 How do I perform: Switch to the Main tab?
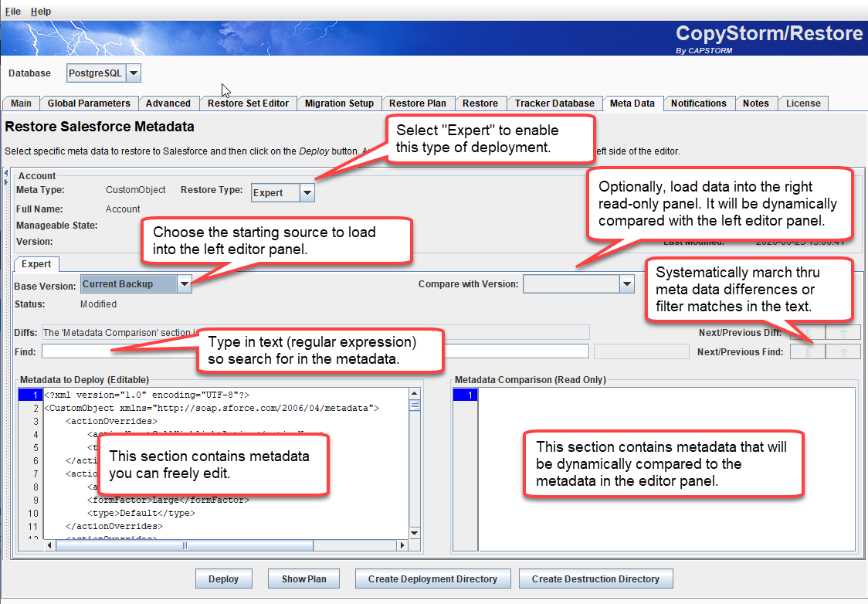pos(21,103)
